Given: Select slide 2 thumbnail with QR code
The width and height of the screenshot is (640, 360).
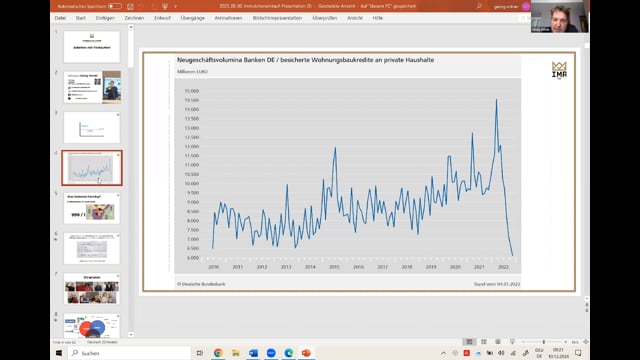Looking at the screenshot, I should (92, 87).
